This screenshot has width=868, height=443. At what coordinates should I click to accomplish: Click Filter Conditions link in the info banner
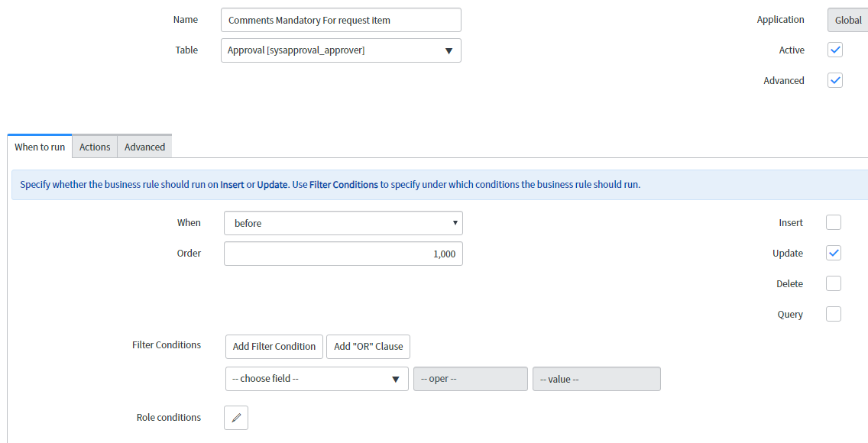point(344,185)
